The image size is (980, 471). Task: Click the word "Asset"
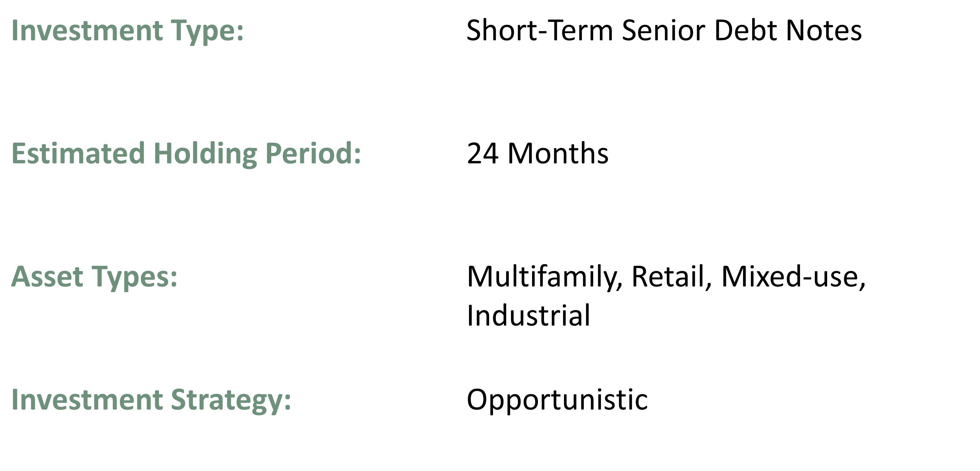click(47, 277)
